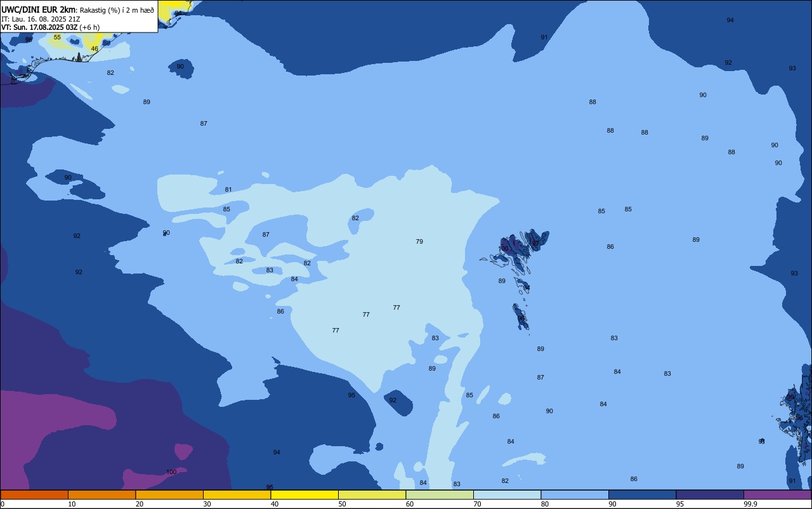Click the legend scale label '80'
The width and height of the screenshot is (812, 509).
tap(545, 504)
